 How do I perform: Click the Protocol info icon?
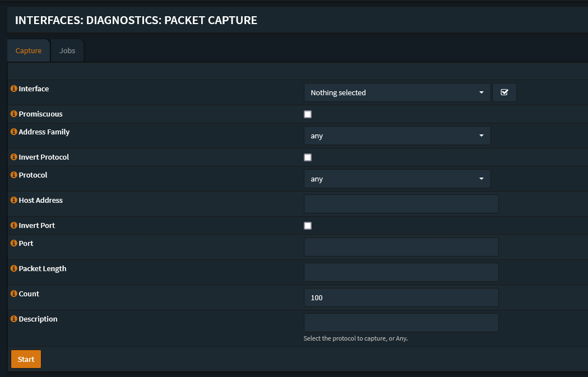tap(12, 175)
